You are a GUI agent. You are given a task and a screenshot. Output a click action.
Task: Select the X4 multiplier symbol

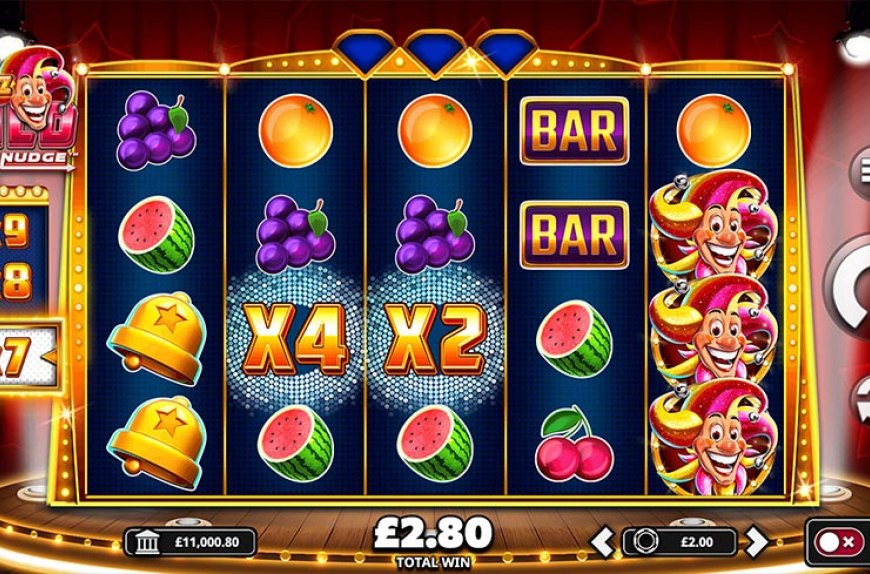point(295,339)
